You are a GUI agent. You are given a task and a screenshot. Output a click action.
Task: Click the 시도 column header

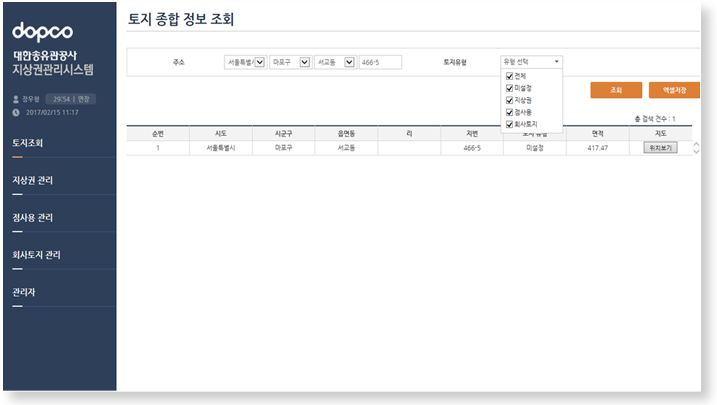[221, 133]
